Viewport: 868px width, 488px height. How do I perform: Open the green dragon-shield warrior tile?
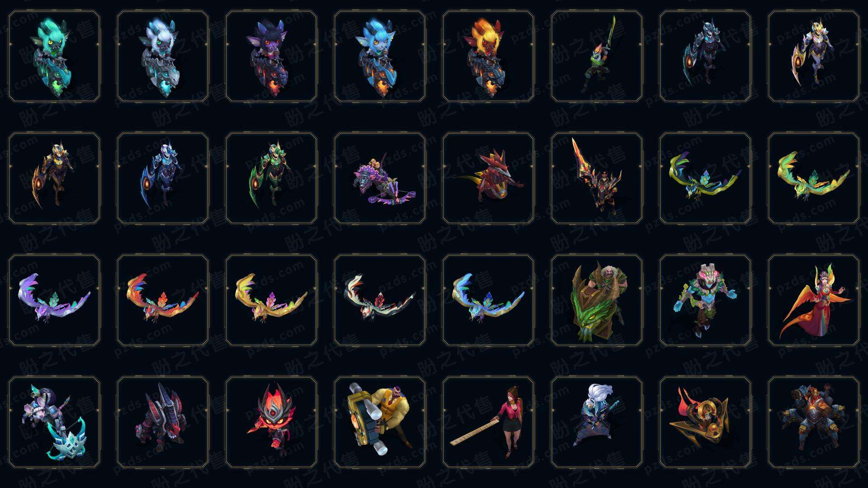(597, 300)
